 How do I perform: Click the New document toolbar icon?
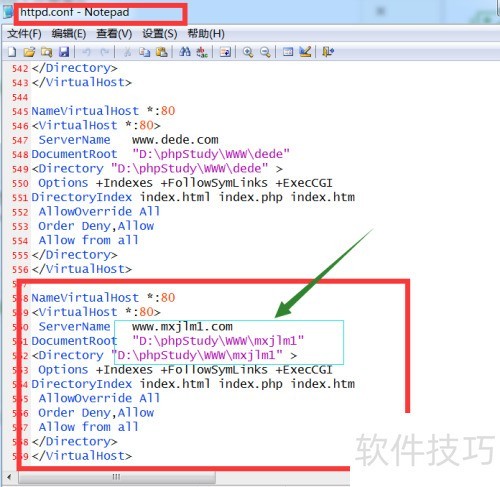pyautogui.click(x=12, y=52)
